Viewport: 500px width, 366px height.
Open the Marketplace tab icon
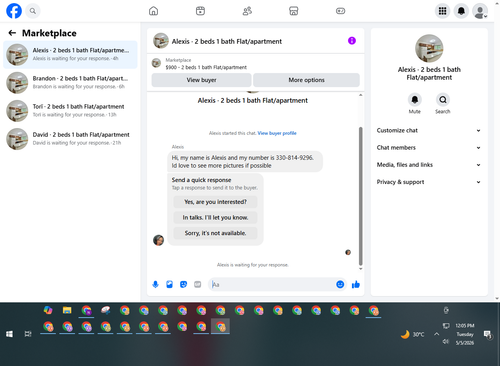point(294,11)
